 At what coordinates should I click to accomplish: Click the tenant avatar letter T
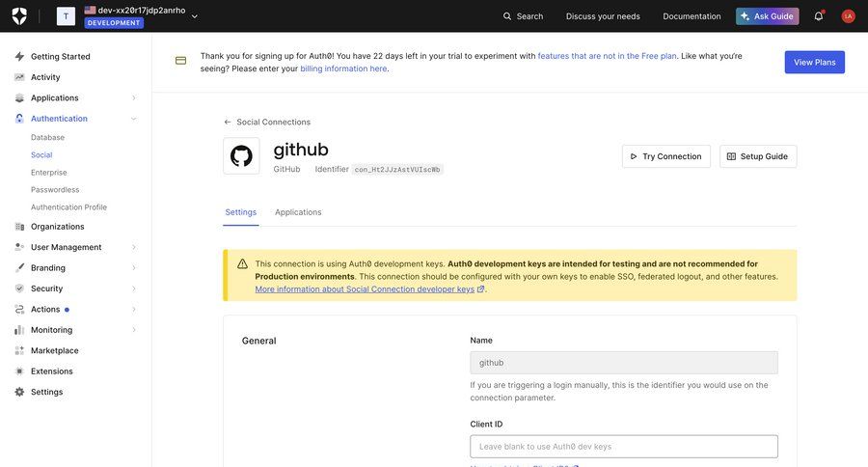pyautogui.click(x=66, y=16)
